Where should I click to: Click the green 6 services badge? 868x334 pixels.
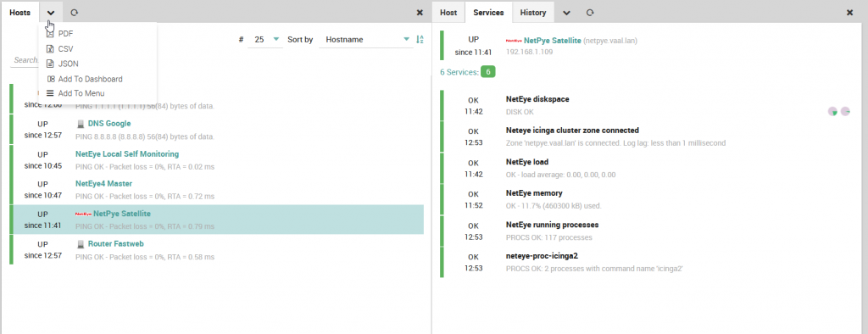488,72
